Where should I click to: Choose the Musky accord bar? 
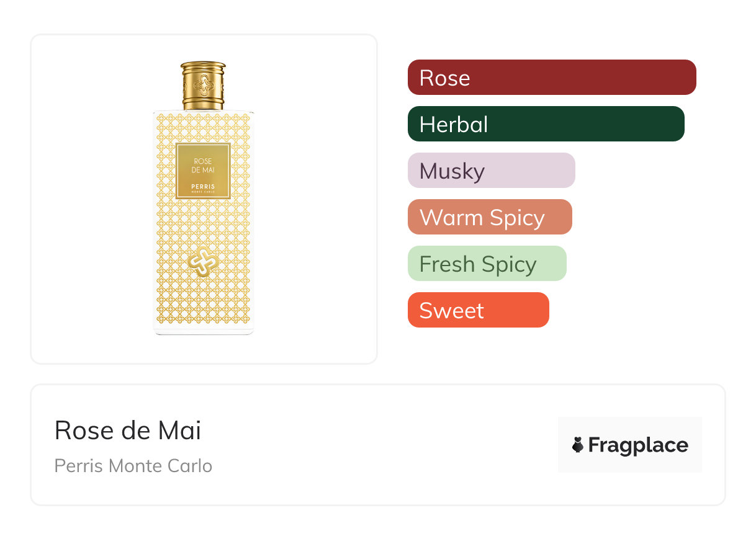tap(491, 171)
